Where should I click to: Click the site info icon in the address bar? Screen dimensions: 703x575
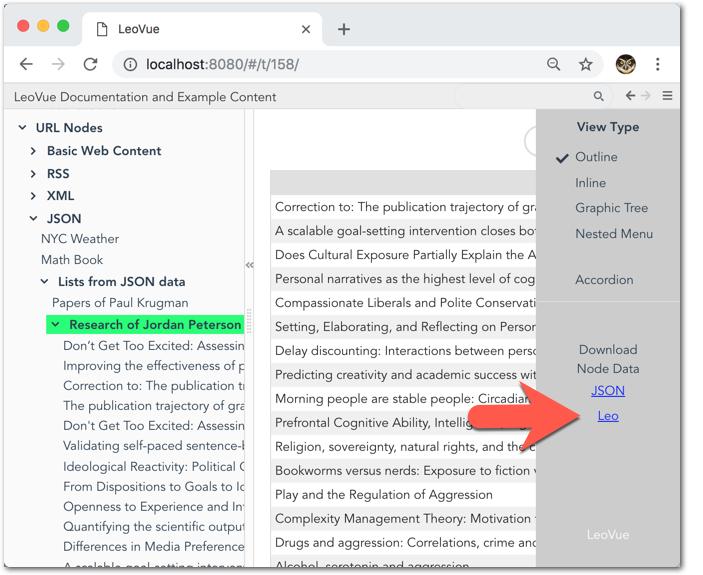click(130, 65)
